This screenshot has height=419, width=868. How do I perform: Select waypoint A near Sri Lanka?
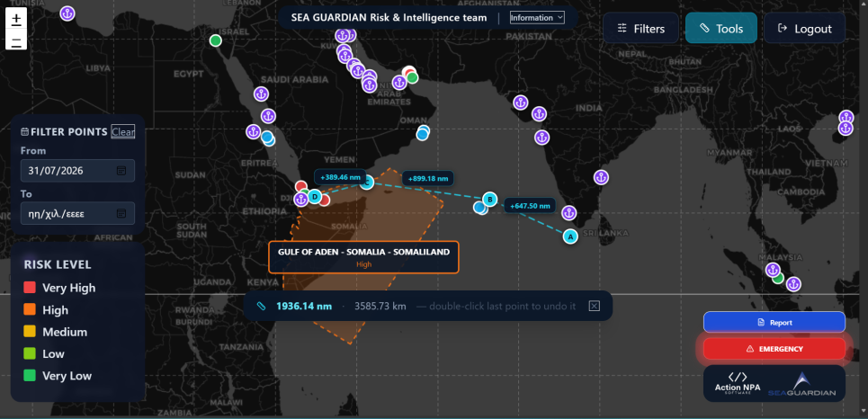tap(570, 236)
